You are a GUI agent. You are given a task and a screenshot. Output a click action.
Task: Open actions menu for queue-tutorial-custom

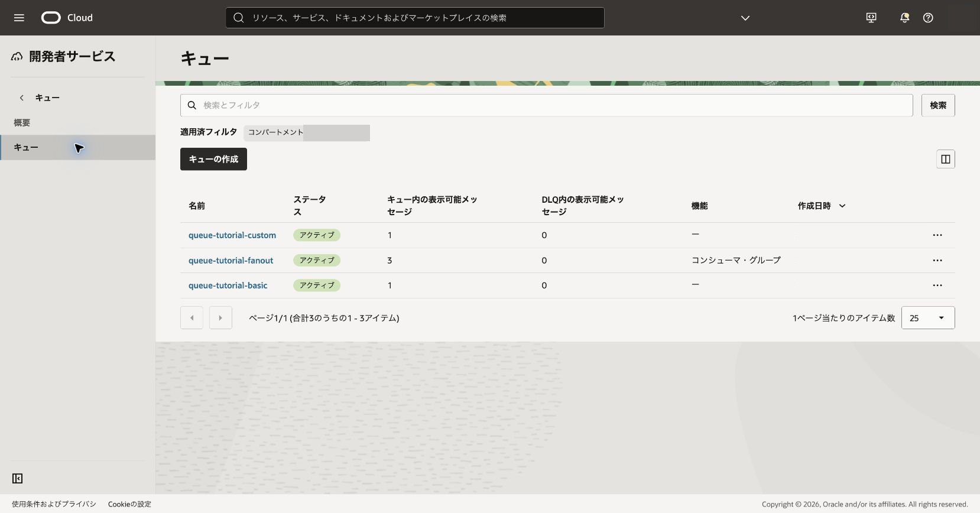coord(937,235)
